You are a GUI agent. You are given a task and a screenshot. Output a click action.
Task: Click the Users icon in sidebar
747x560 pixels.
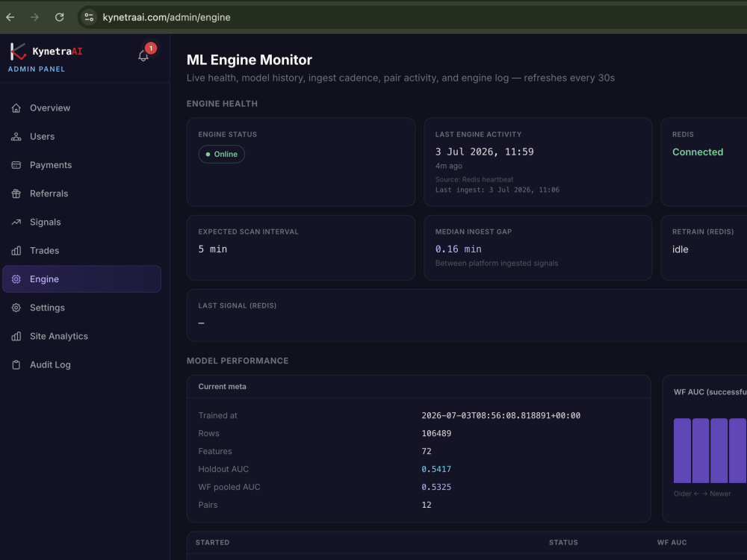(x=16, y=137)
